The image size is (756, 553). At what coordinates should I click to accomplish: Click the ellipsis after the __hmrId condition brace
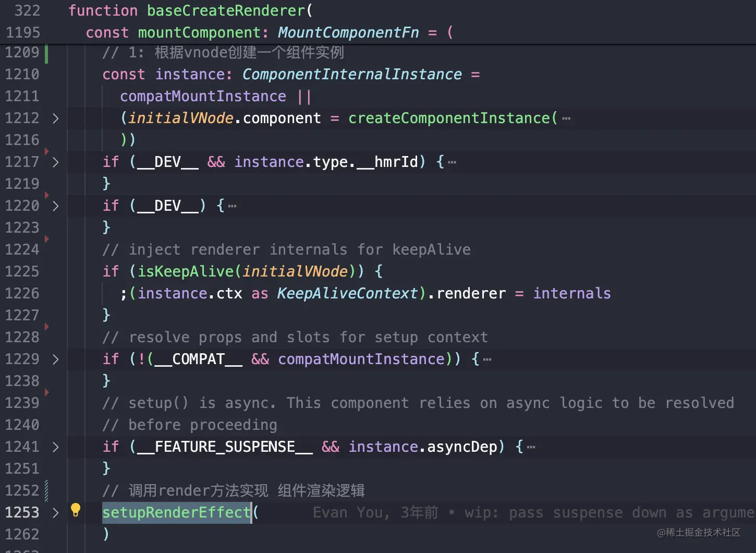[452, 162]
